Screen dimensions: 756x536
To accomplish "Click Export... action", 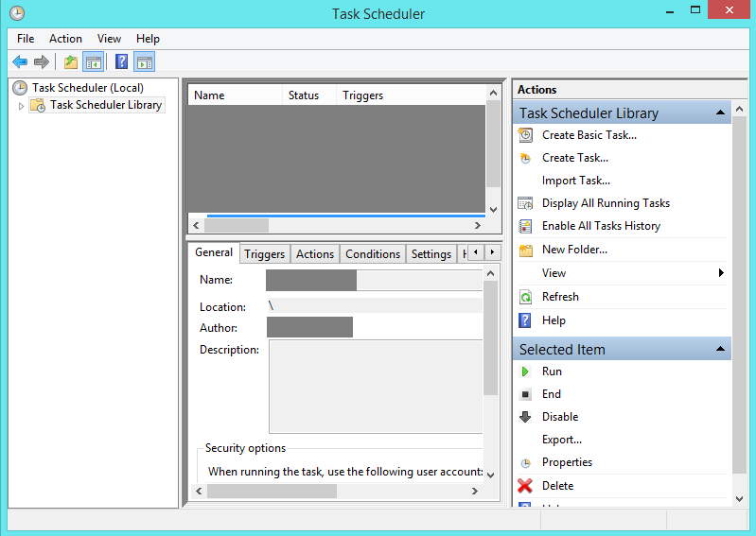I will click(562, 440).
